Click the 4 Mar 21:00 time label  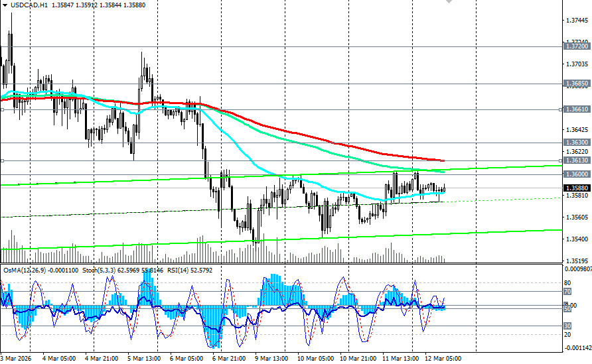point(102,358)
